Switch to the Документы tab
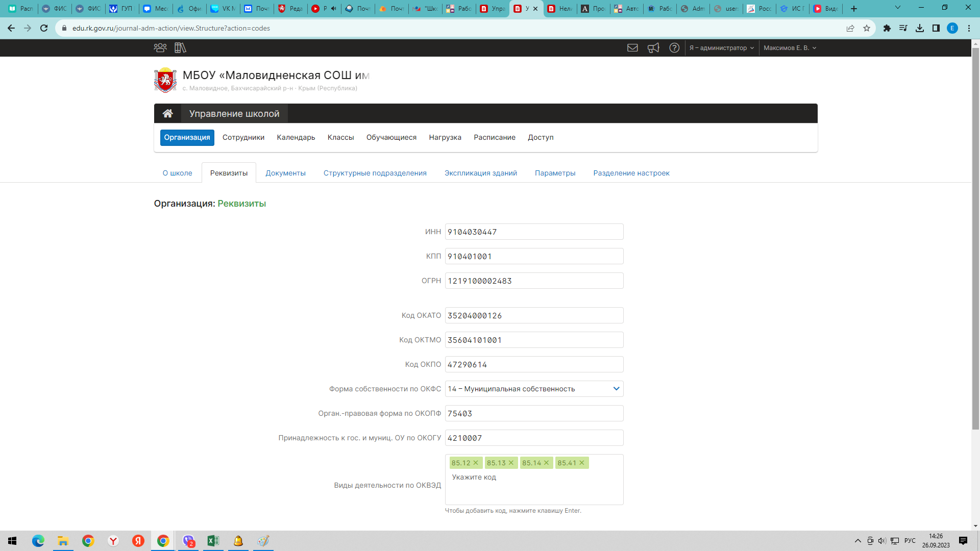 pyautogui.click(x=285, y=173)
